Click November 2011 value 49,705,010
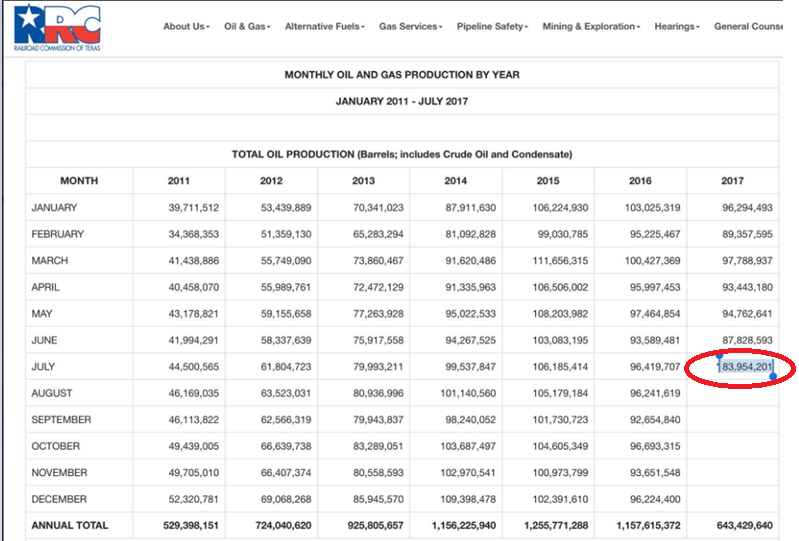 tap(194, 473)
